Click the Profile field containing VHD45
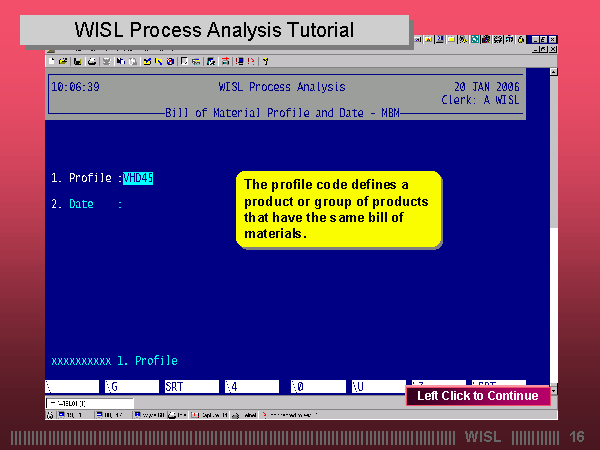The height and width of the screenshot is (450, 600). click(138, 178)
